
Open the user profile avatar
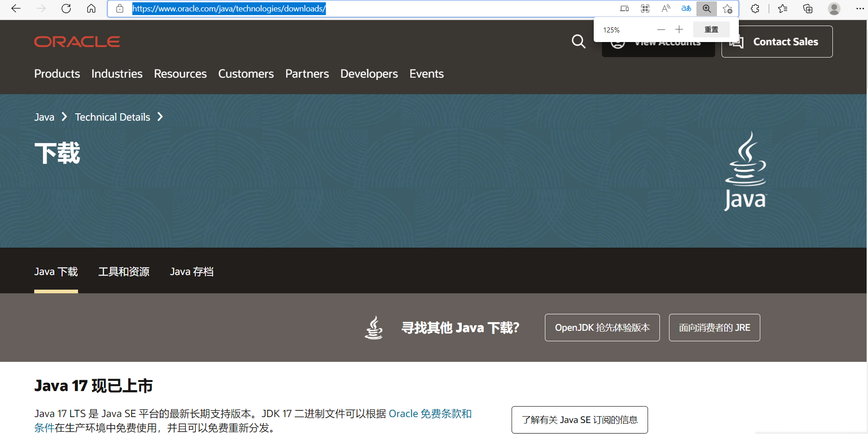(x=834, y=9)
